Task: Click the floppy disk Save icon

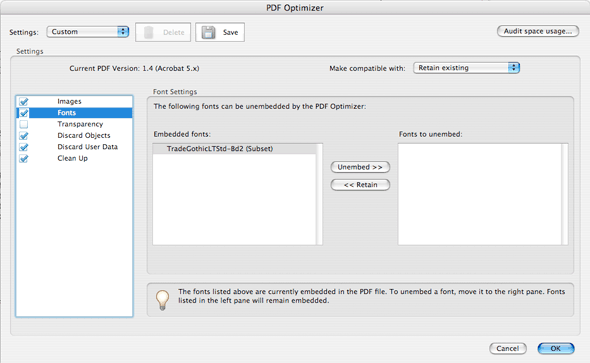Action: pos(208,32)
